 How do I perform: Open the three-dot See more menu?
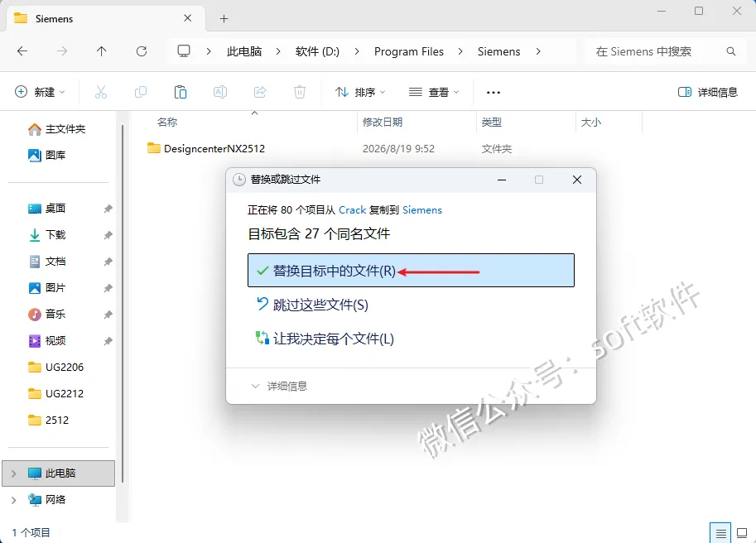pyautogui.click(x=494, y=92)
